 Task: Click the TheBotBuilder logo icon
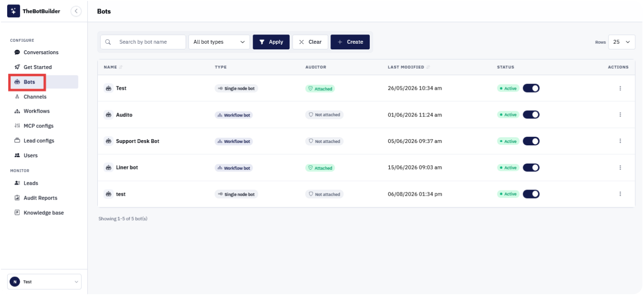click(13, 11)
